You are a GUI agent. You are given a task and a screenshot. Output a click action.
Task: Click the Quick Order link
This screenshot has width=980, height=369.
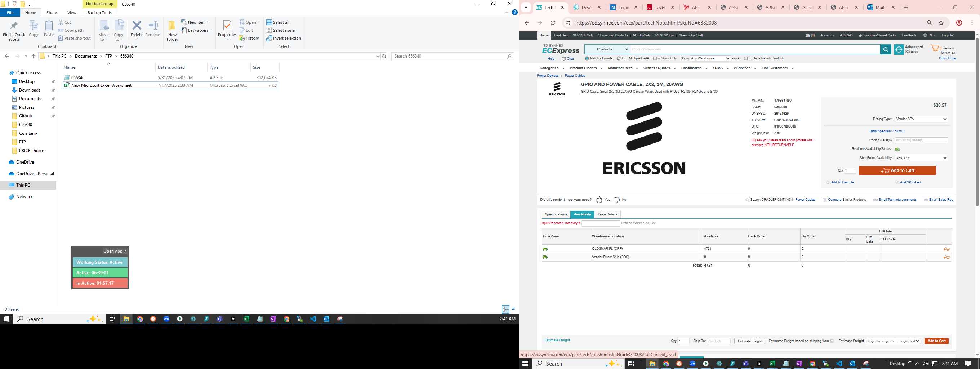coord(947,59)
